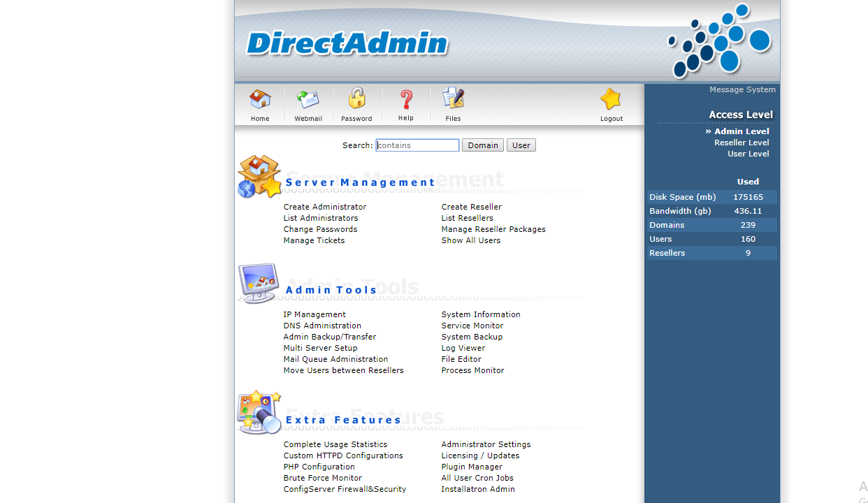Click the Webmail toolbar label

coord(308,119)
